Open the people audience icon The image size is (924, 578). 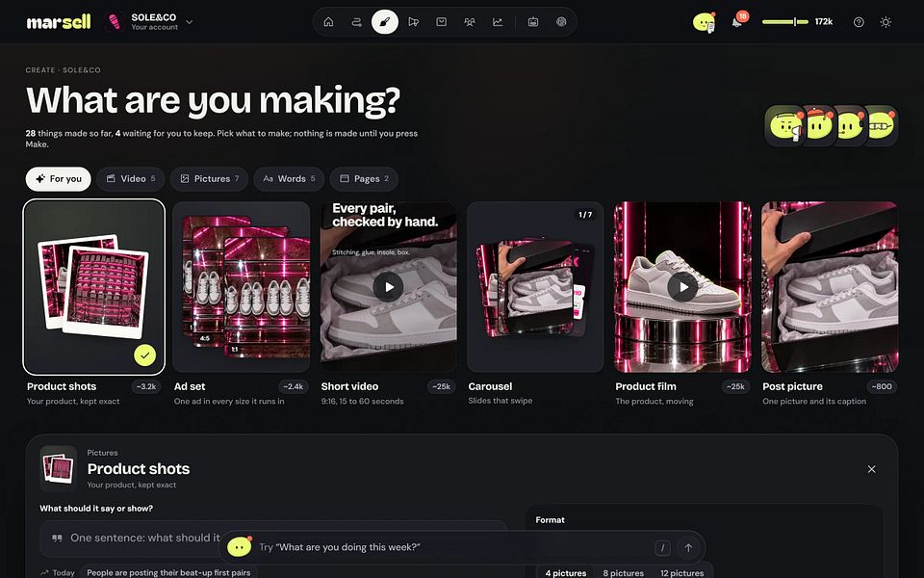click(x=470, y=22)
